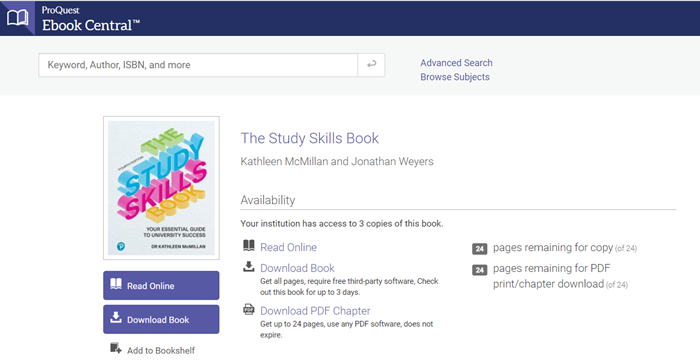Click the 'Get up to 24 pages' description text
The width and height of the screenshot is (700, 362).
[x=346, y=329]
